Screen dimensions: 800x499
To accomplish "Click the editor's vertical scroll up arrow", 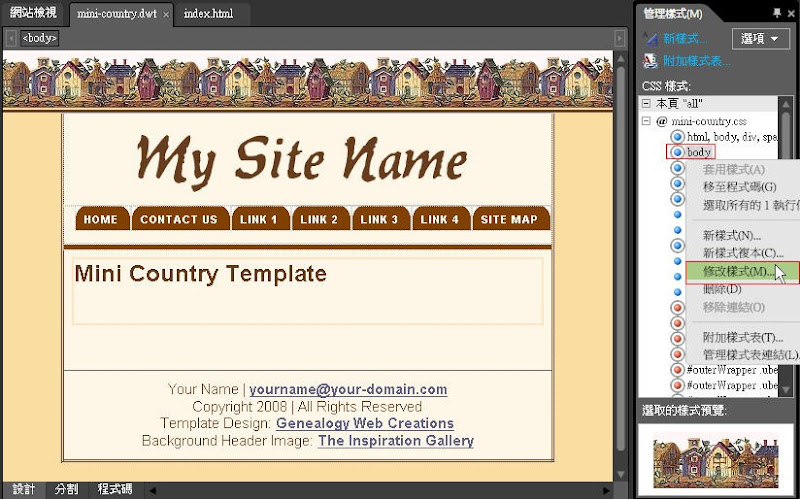I will 620,58.
